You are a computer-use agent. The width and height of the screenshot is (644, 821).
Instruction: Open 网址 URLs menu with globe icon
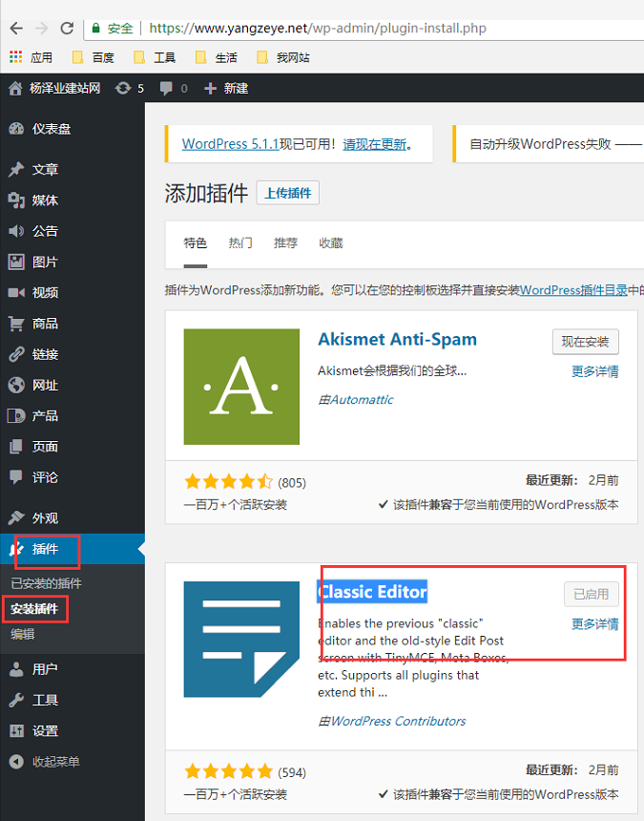[x=73, y=386]
